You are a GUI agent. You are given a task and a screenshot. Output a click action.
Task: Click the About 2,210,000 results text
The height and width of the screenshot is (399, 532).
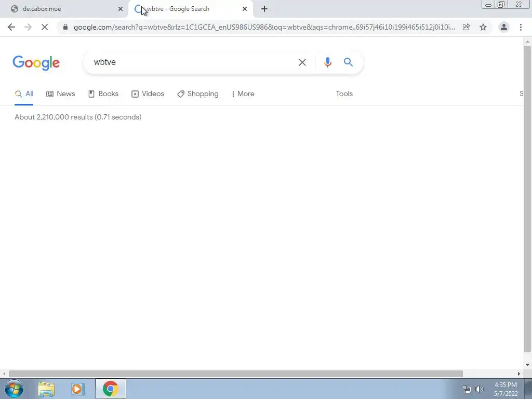[x=78, y=117]
